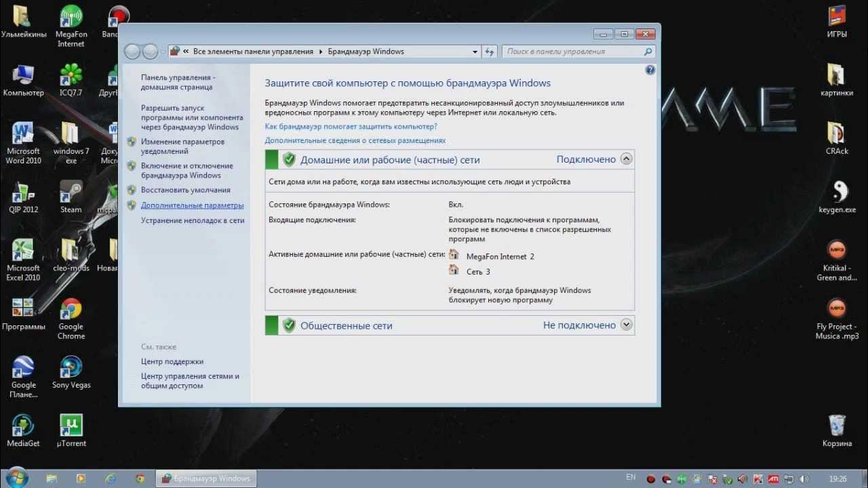
Task: Focus the Поиск в панели управления field
Action: click(x=579, y=52)
